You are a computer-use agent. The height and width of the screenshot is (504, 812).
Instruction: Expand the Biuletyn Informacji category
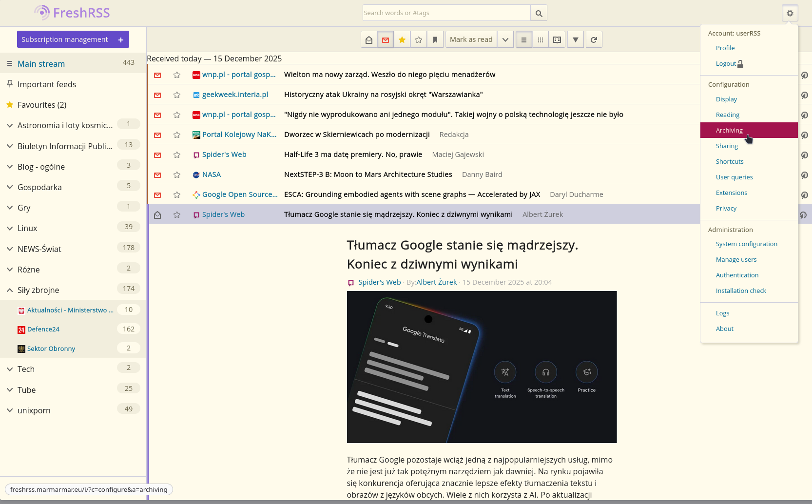point(9,146)
